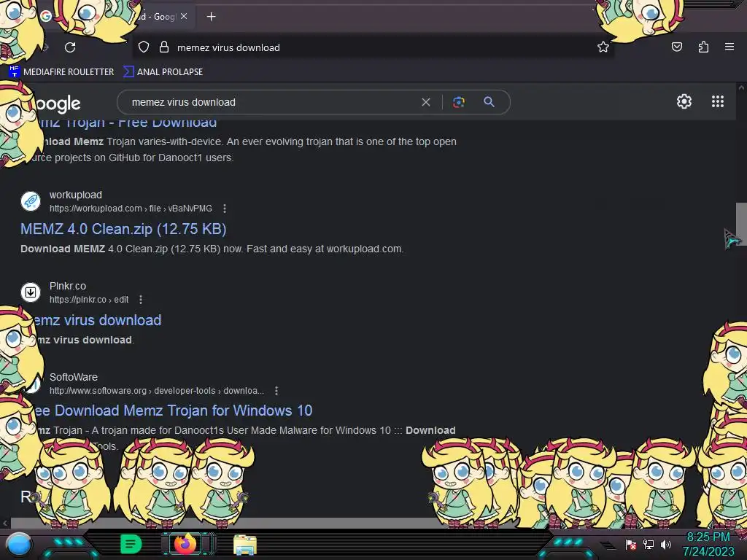Open more options for the Plnkr.co result

(141, 300)
